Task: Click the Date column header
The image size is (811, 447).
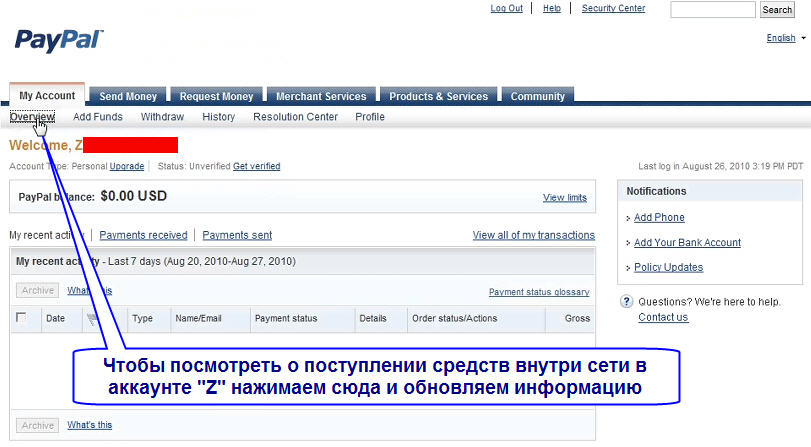Action: pos(55,319)
